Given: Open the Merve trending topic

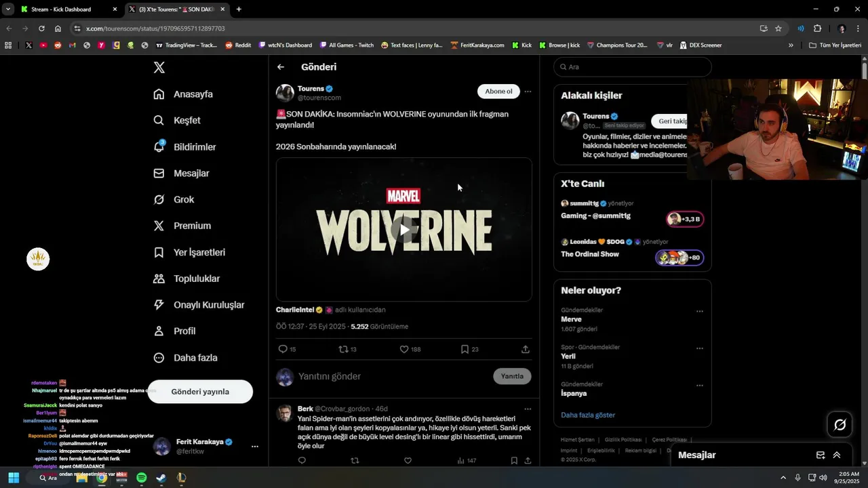Looking at the screenshot, I should click(x=571, y=319).
